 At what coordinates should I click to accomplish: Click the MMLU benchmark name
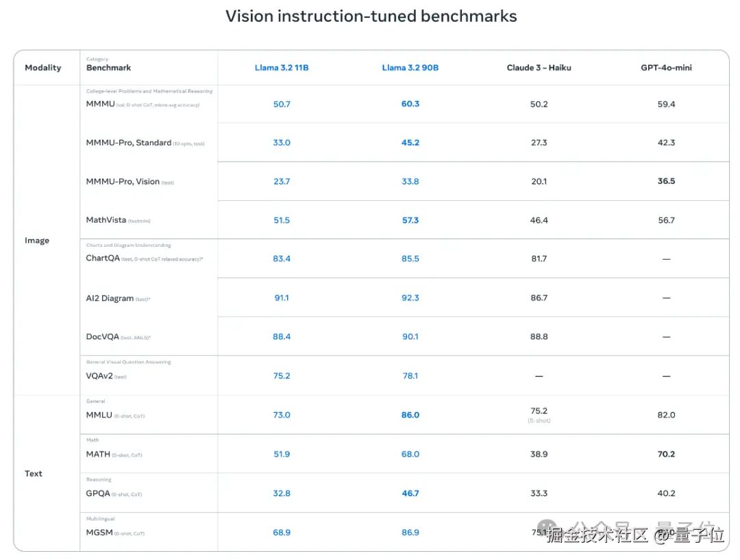(99, 415)
